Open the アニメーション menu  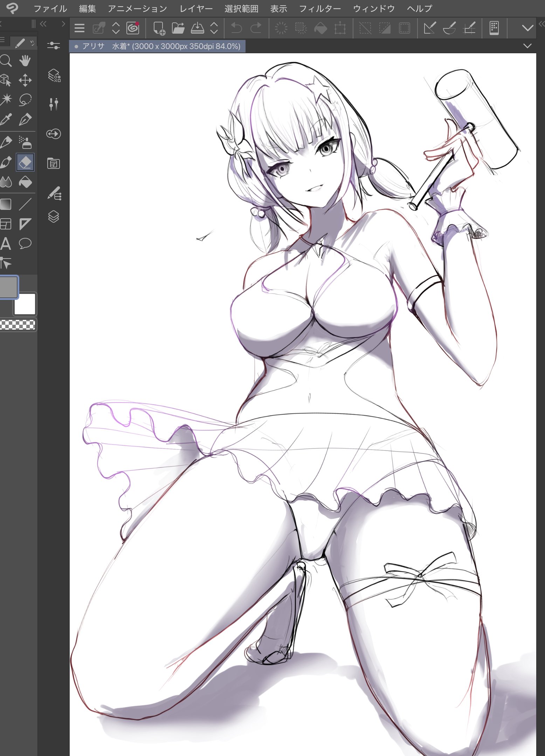coord(137,8)
